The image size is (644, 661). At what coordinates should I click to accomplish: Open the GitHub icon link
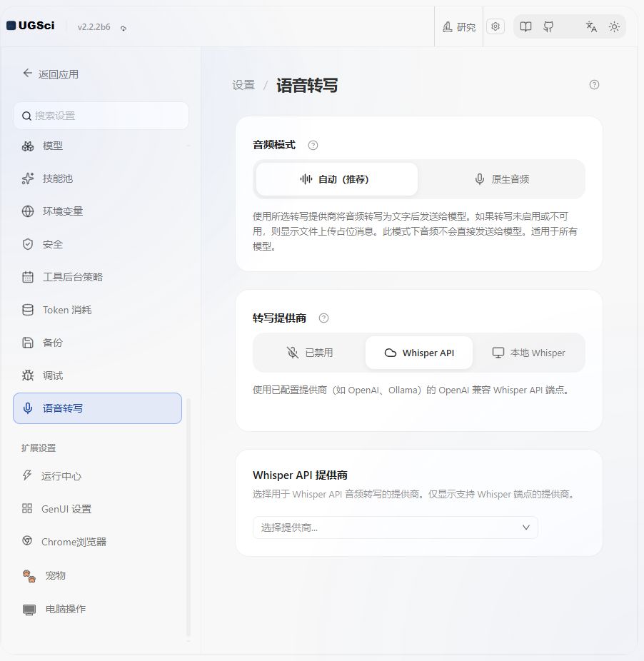pyautogui.click(x=548, y=27)
